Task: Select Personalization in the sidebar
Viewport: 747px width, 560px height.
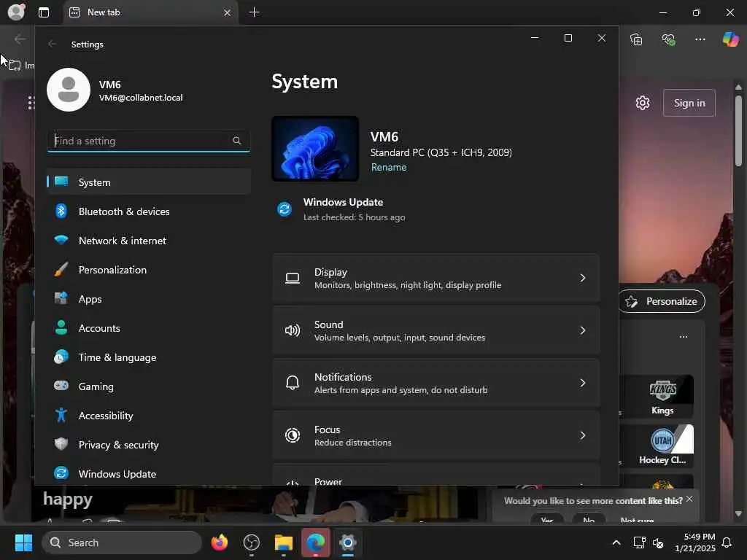Action: coord(149,270)
